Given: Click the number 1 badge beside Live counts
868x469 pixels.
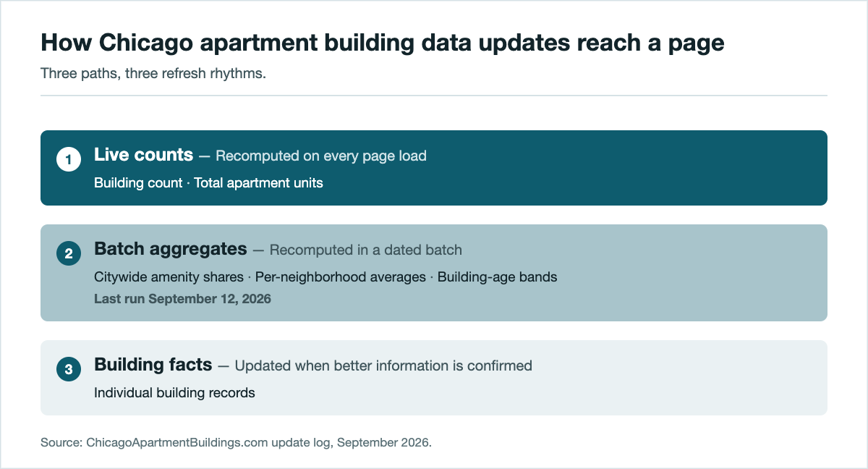Looking at the screenshot, I should (68, 161).
